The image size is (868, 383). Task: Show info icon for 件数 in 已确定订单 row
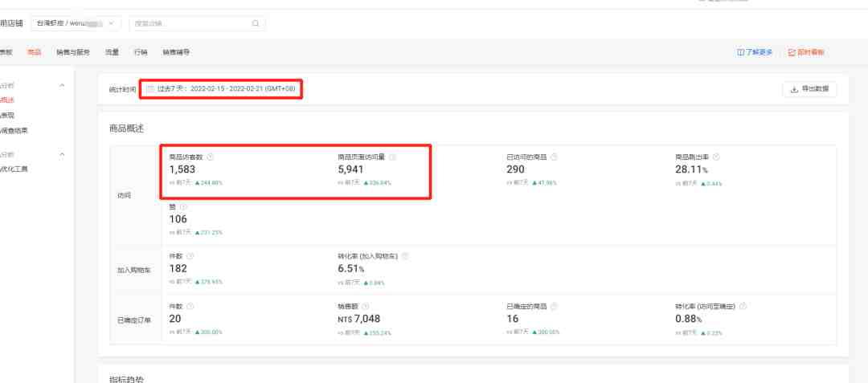pos(190,306)
